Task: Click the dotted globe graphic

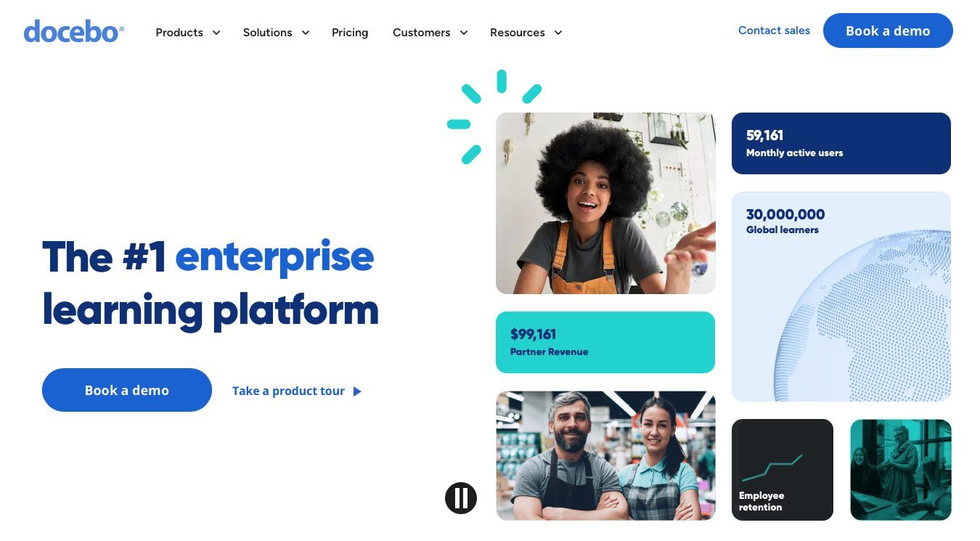Action: (862, 316)
